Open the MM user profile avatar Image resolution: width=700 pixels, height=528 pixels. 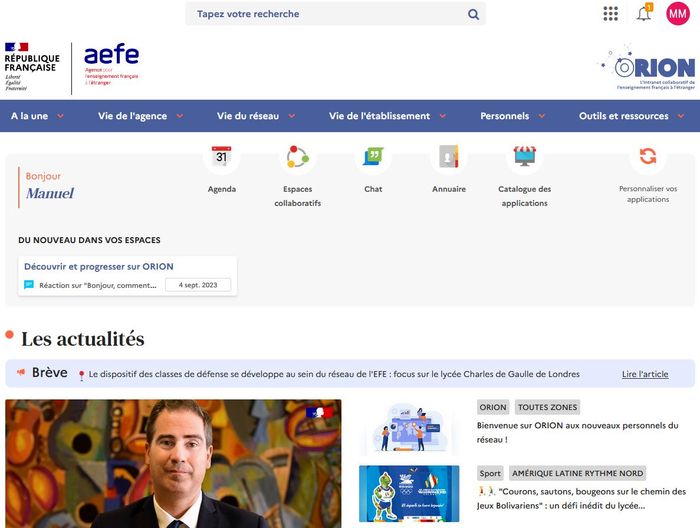678,13
